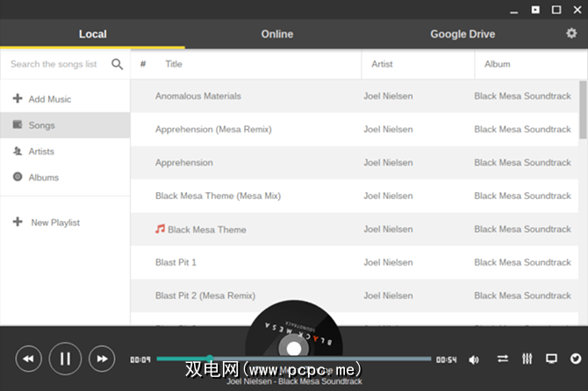The width and height of the screenshot is (588, 391).
Task: Click the New Playlist plus icon
Action: (x=18, y=222)
